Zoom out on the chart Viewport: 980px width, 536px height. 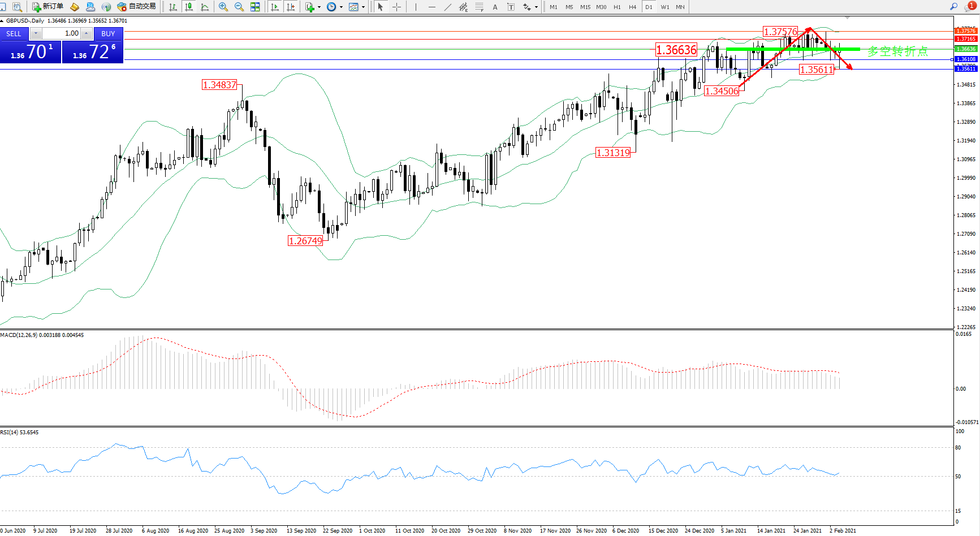239,7
